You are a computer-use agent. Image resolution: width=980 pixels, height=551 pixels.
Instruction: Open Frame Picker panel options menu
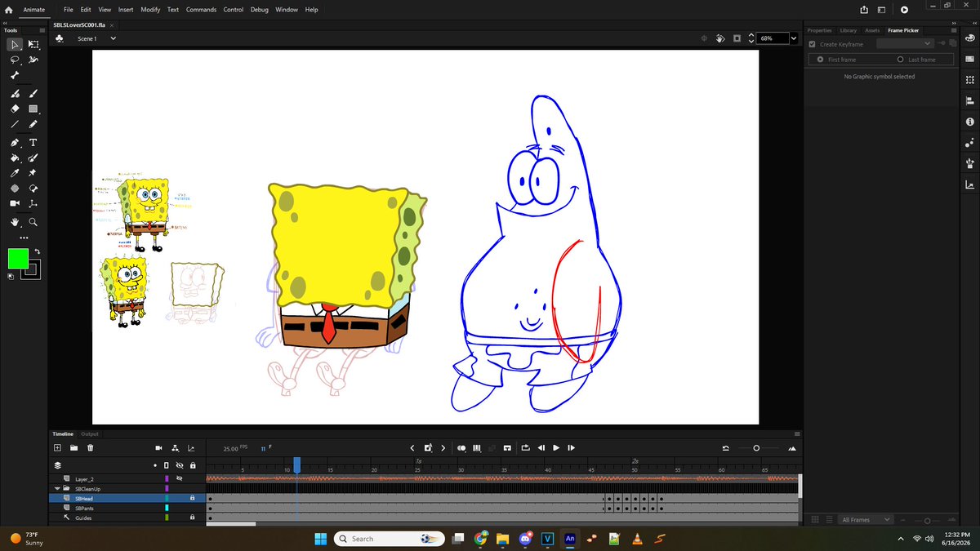(x=954, y=30)
